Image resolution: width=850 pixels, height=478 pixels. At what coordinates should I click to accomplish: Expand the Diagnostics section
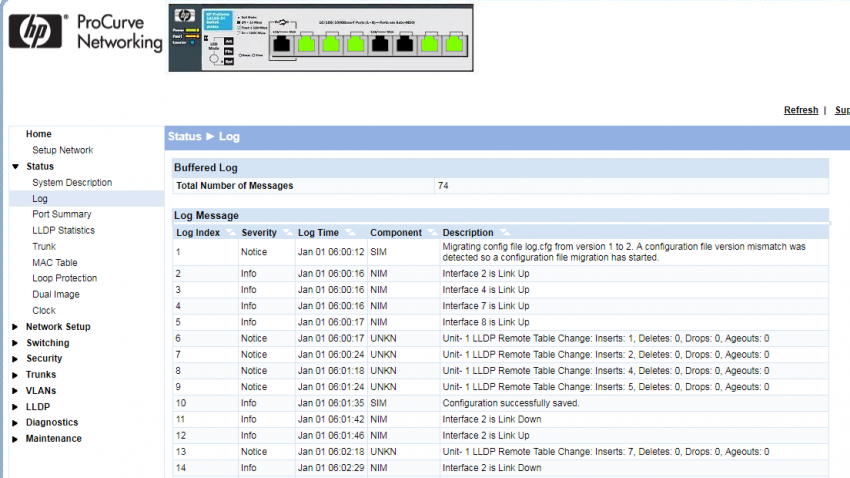click(15, 423)
